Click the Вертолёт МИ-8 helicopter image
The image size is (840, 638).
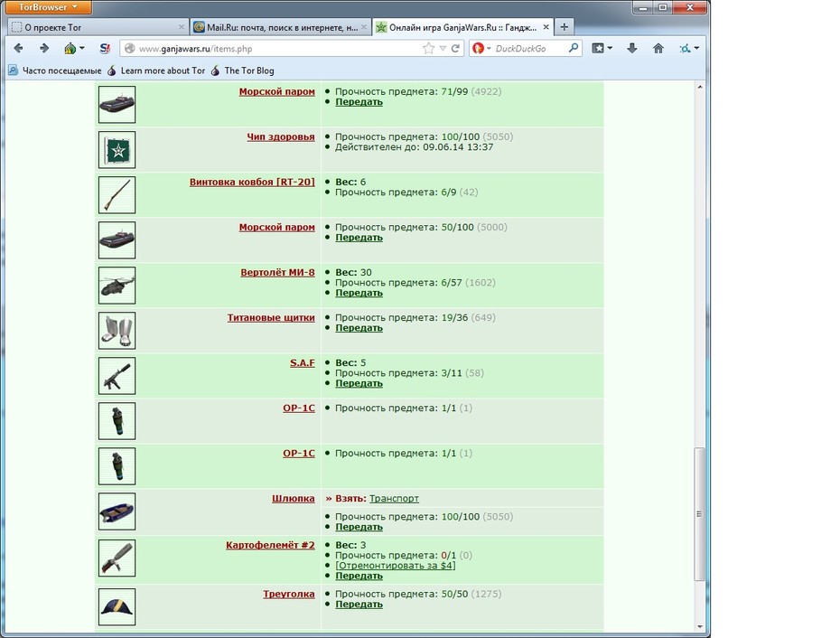click(117, 286)
